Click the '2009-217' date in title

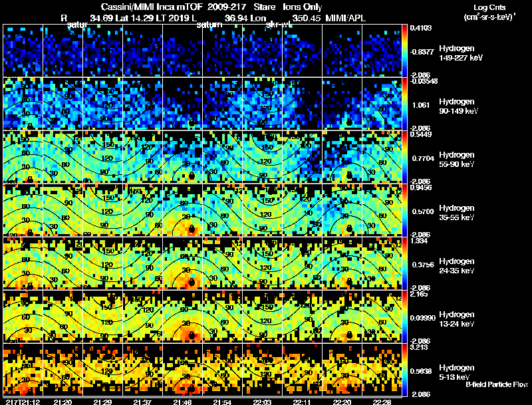[227, 7]
